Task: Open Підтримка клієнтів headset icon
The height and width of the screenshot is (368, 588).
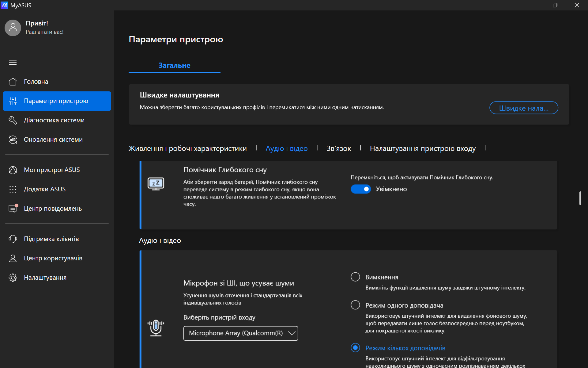Action: coord(13,239)
